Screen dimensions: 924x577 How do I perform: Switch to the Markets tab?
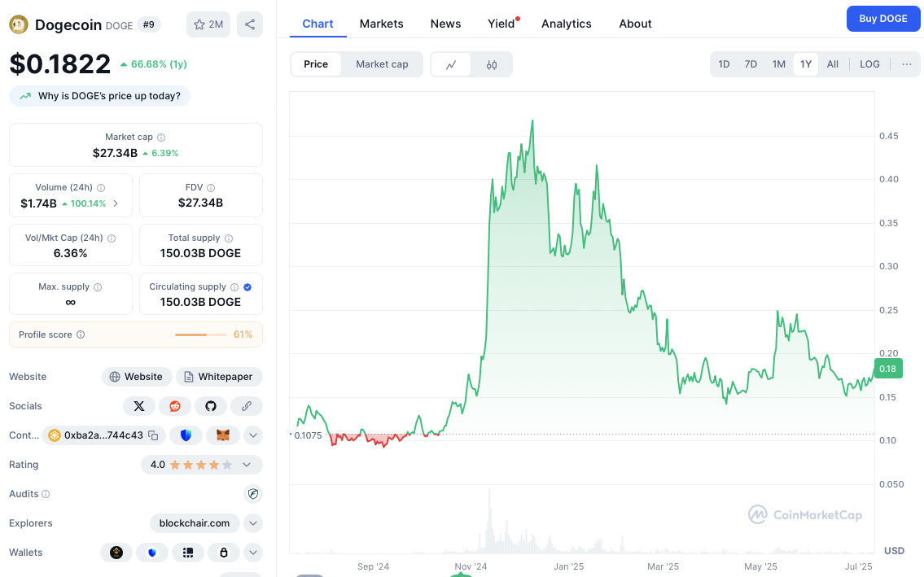point(381,24)
